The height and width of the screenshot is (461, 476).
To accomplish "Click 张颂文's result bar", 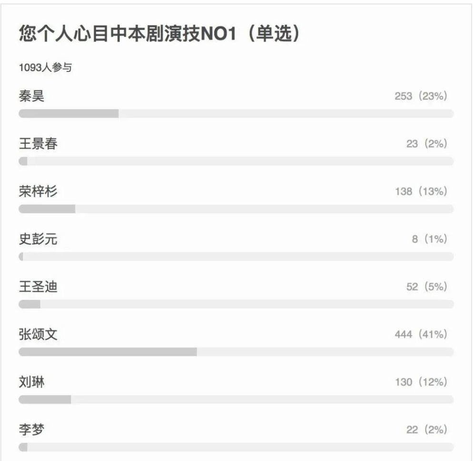I will pyautogui.click(x=236, y=351).
